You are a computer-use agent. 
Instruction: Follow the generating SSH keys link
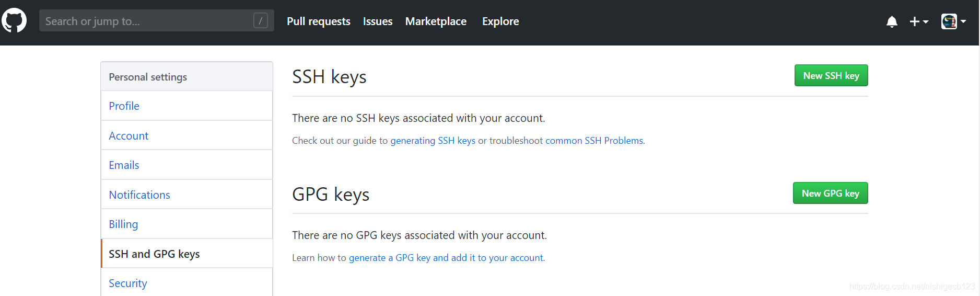pyautogui.click(x=433, y=141)
